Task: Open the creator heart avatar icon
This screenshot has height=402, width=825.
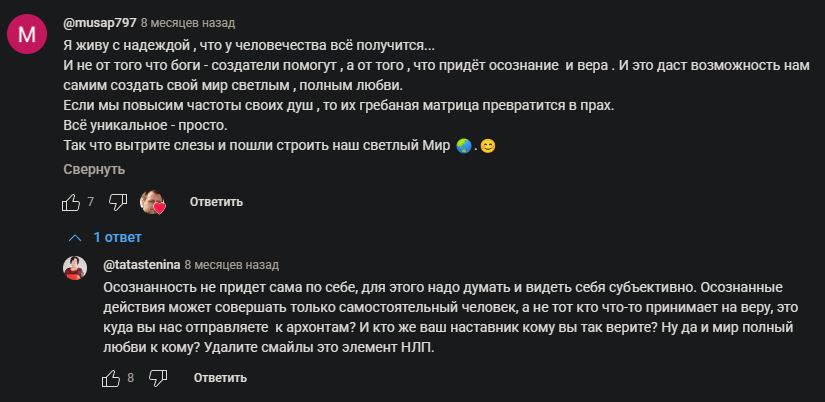Action: click(153, 202)
